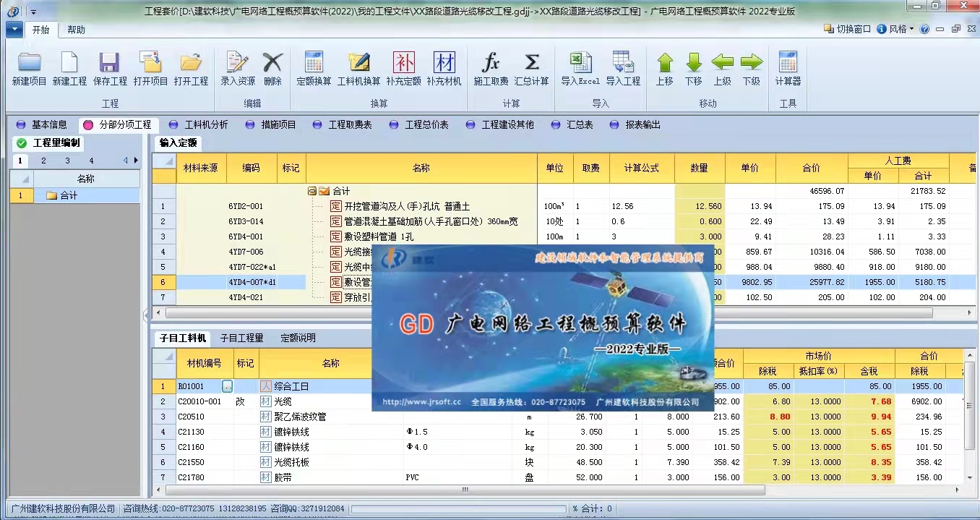The image size is (980, 520).
Task: Move row down with 下移 arrow
Action: click(x=694, y=62)
